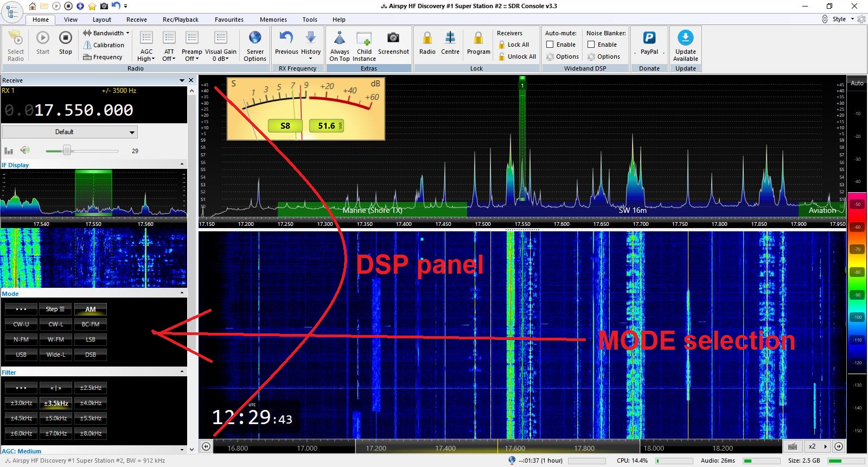Open Server Options globe icon
The height and width of the screenshot is (467, 868).
pos(255,38)
